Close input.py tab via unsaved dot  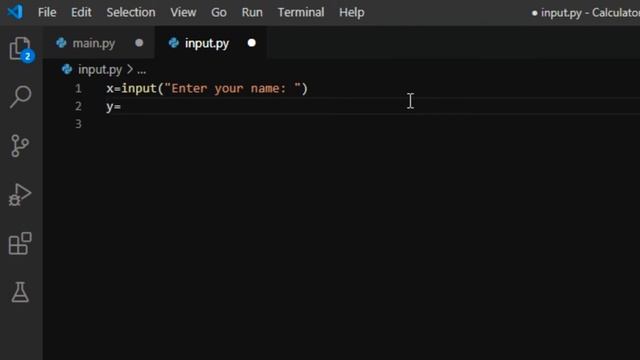coord(251,43)
